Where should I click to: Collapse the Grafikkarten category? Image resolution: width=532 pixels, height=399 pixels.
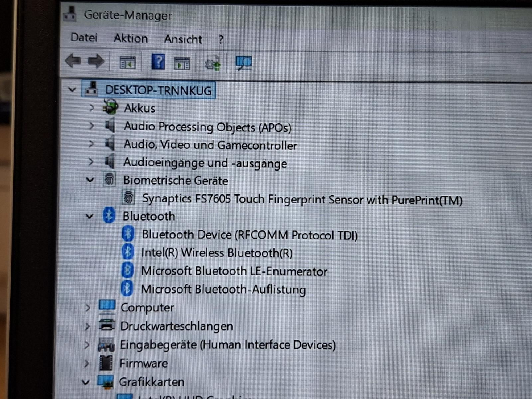pos(85,383)
